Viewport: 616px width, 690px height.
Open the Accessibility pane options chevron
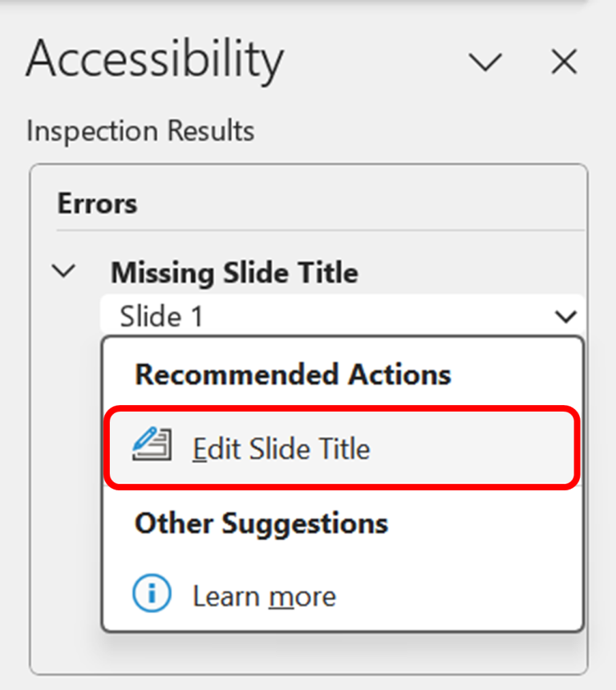485,62
